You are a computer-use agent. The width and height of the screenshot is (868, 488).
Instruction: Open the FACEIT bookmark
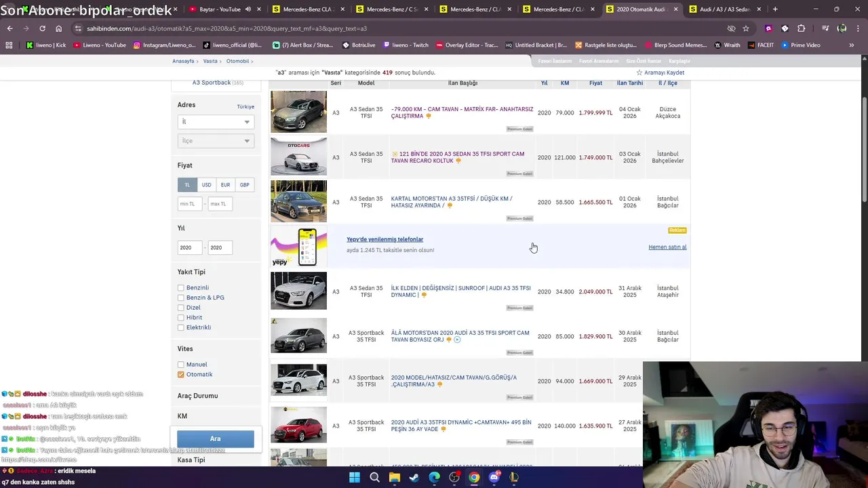(760, 45)
